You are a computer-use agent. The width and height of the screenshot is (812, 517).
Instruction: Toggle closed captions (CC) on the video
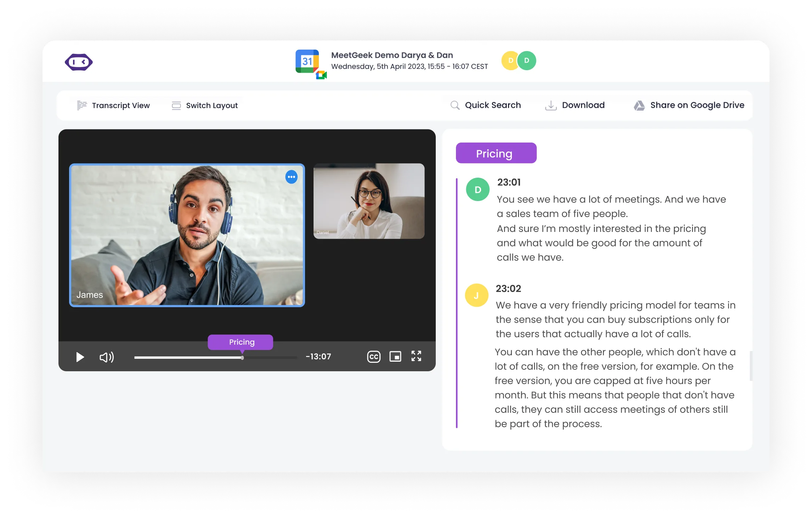374,357
